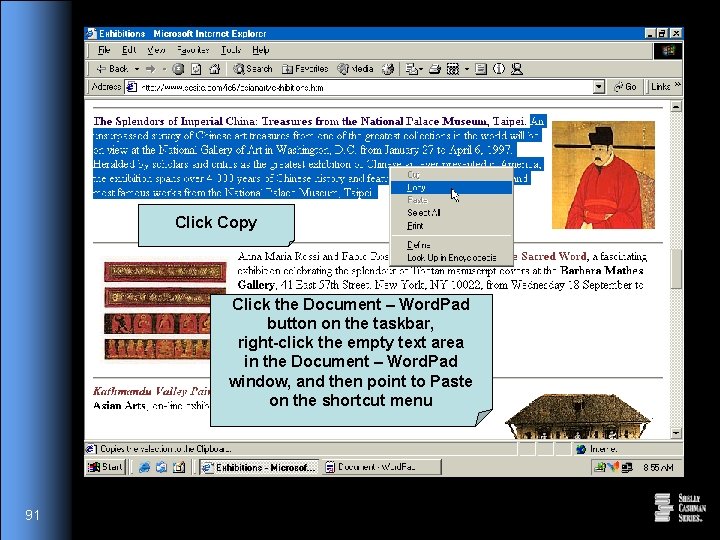Open the Search pane from toolbar

(253, 69)
